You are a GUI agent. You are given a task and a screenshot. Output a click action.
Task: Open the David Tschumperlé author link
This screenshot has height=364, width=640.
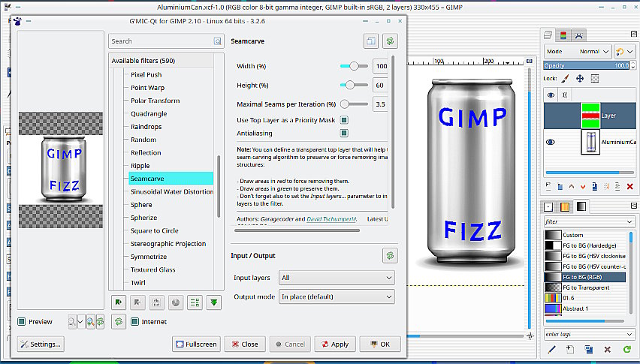(331, 219)
